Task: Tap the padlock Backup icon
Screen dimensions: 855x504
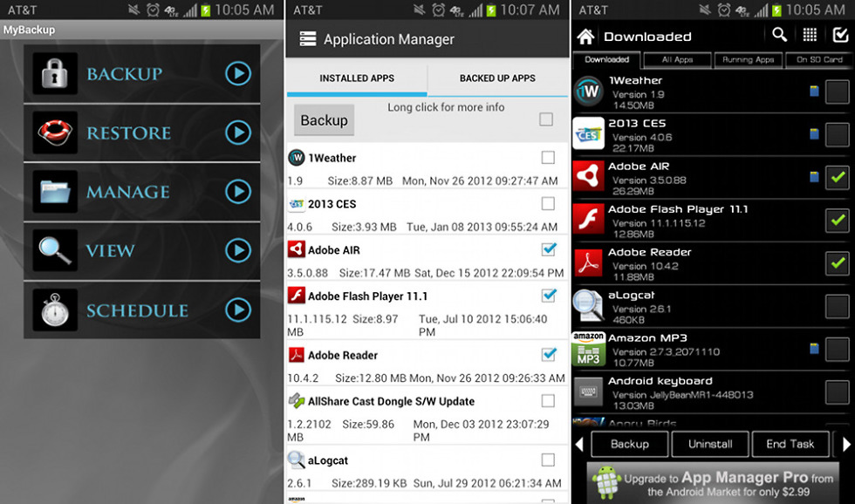Action: [x=55, y=73]
